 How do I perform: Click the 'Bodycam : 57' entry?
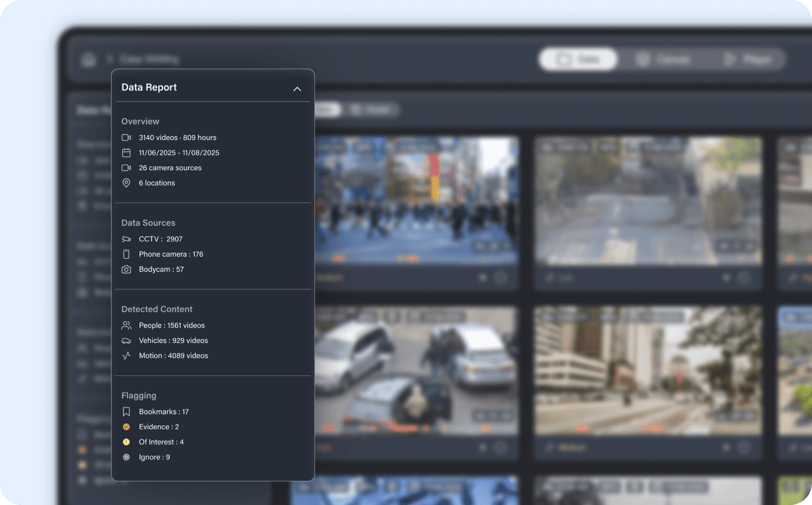162,270
